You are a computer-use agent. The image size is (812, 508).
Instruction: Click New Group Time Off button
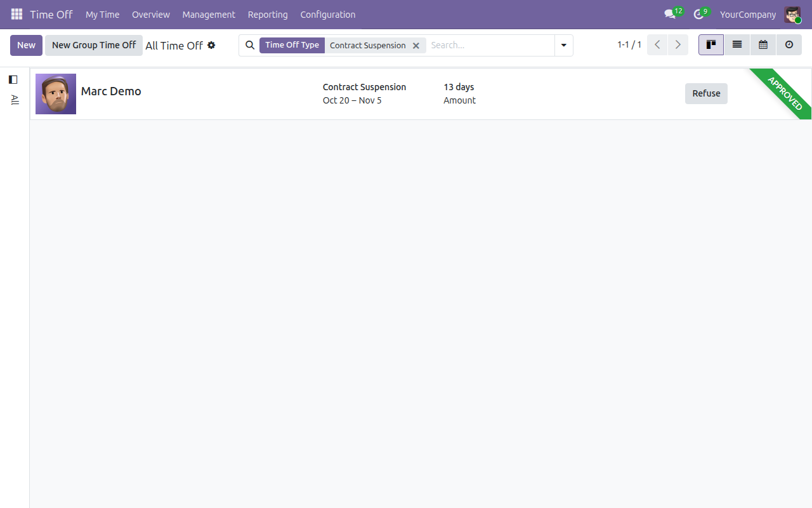click(x=94, y=45)
